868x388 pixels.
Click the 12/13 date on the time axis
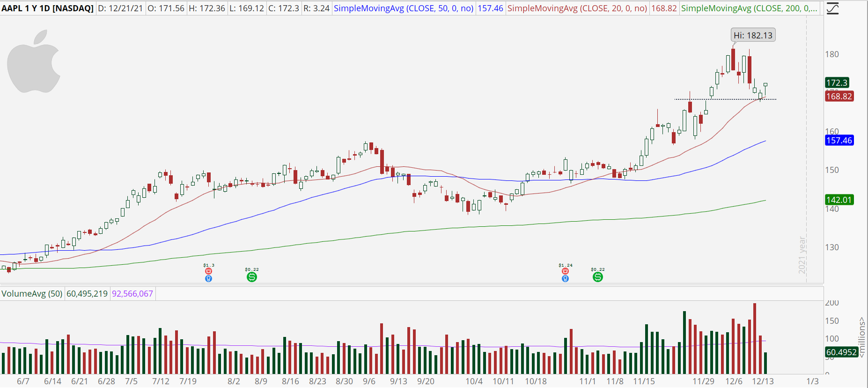763,381
